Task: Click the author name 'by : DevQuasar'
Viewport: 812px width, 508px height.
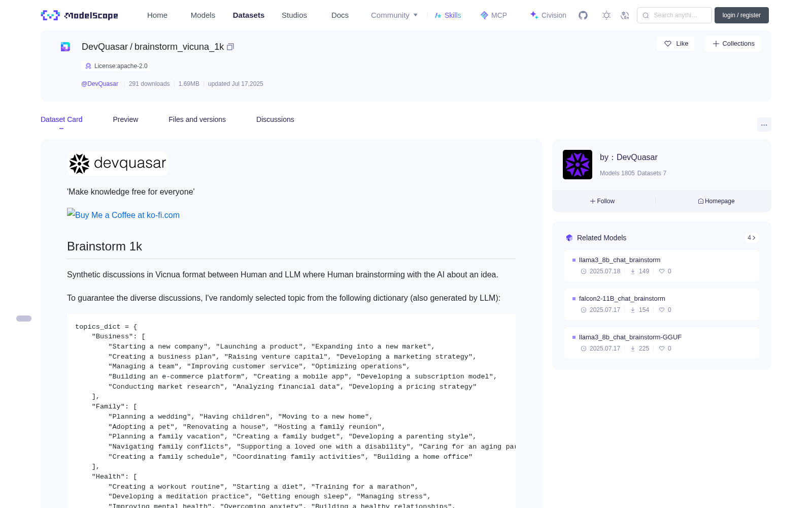Action: pos(629,157)
